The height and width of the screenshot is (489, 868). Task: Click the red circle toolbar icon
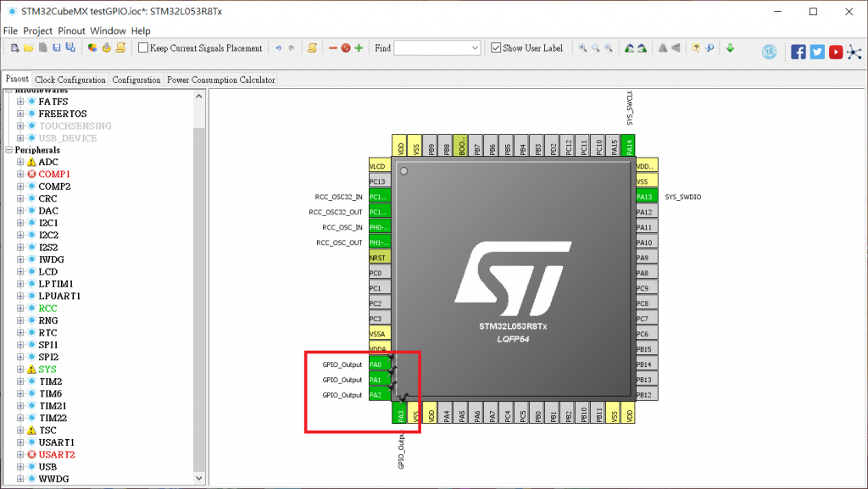346,48
